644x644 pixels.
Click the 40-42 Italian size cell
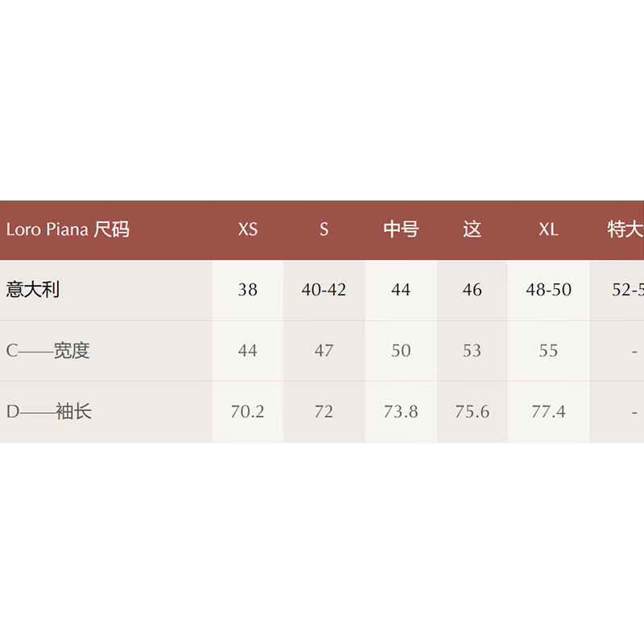[x=324, y=290]
